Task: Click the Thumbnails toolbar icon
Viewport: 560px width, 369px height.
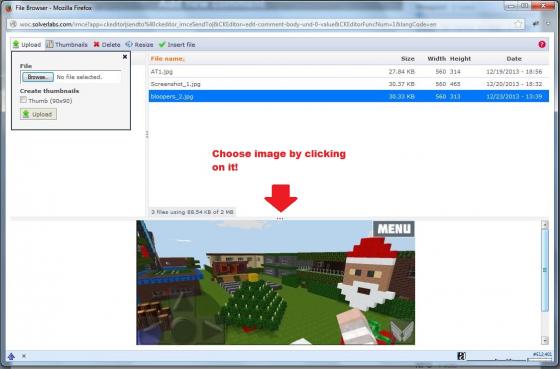Action: (50, 44)
